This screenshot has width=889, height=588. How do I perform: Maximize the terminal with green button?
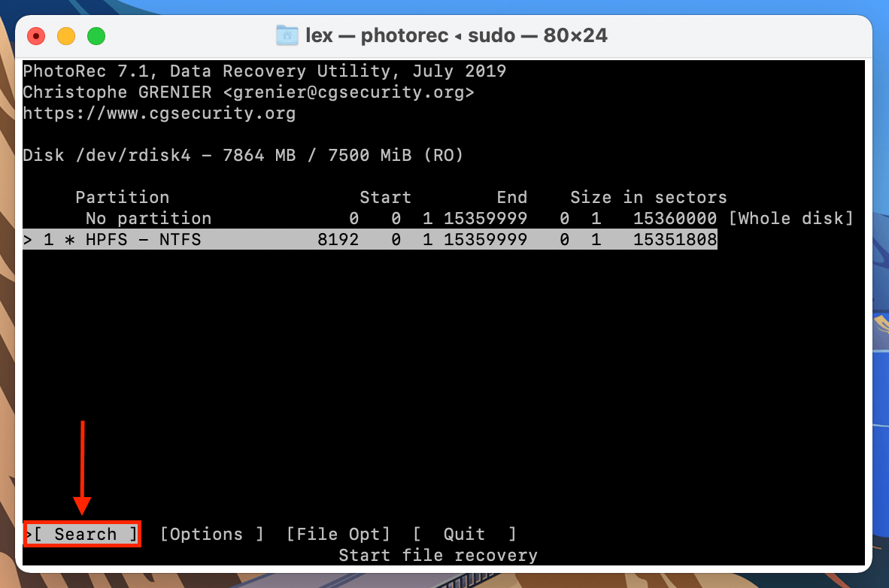(96, 36)
